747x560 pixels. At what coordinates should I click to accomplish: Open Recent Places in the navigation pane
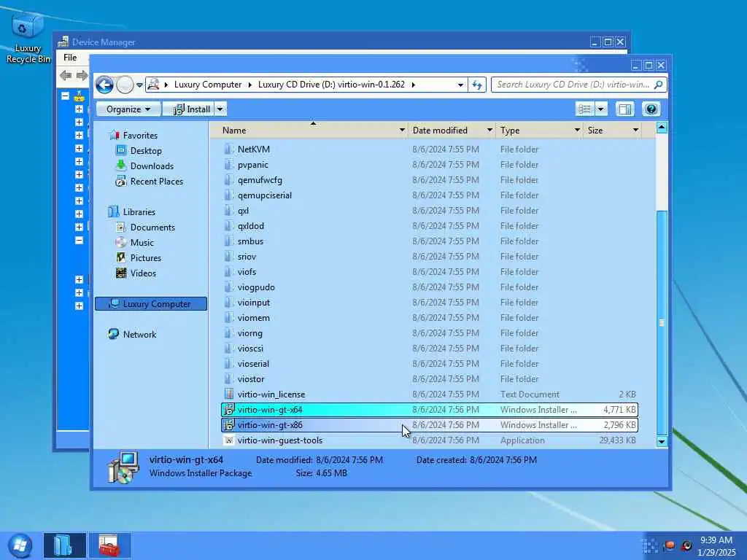tap(156, 182)
